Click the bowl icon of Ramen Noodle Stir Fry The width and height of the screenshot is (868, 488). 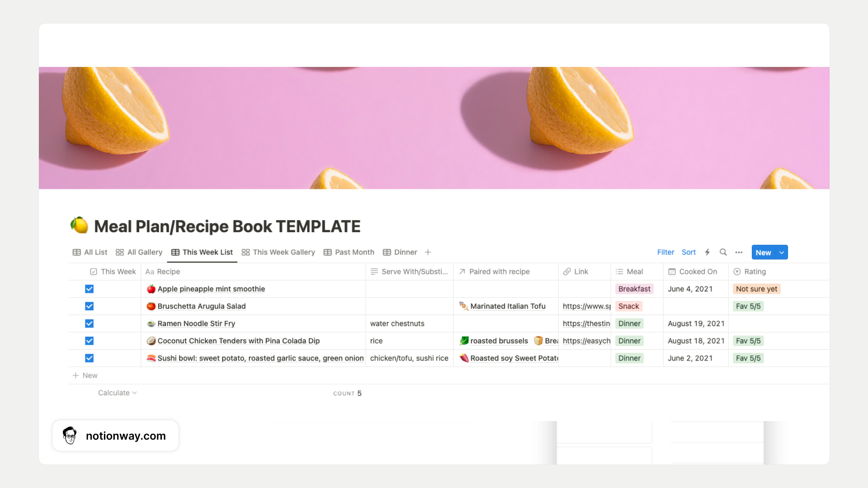click(151, 324)
